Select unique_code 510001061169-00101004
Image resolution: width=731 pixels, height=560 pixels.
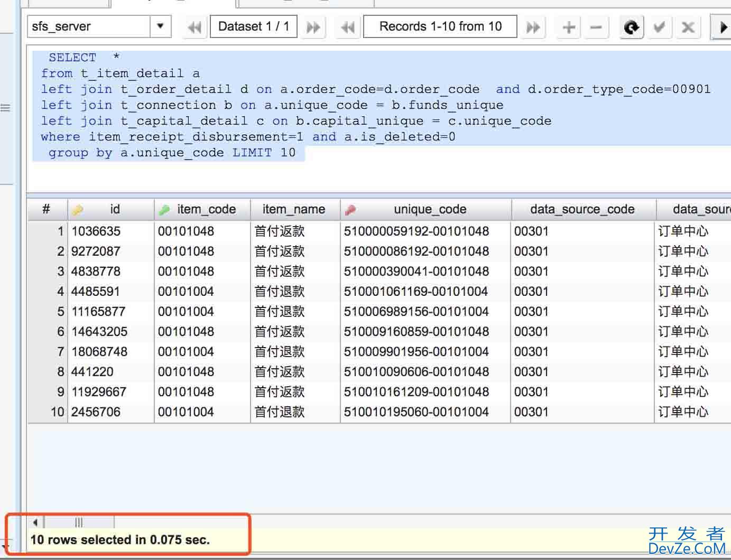pos(425,292)
